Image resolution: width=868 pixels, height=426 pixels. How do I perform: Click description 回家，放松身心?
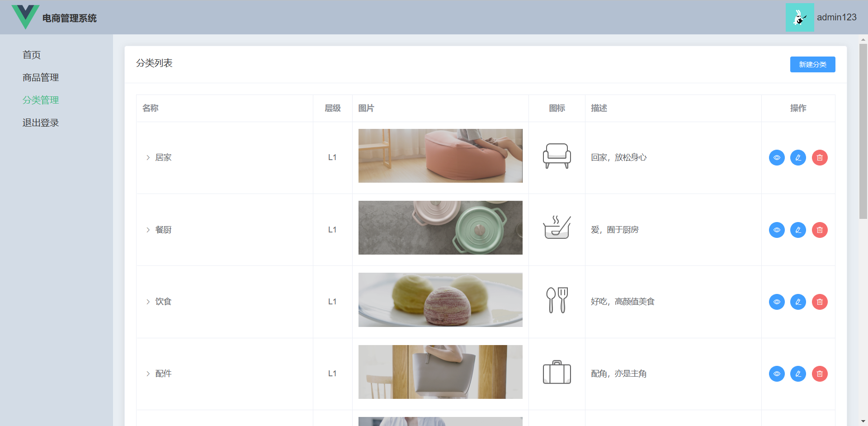coord(619,157)
